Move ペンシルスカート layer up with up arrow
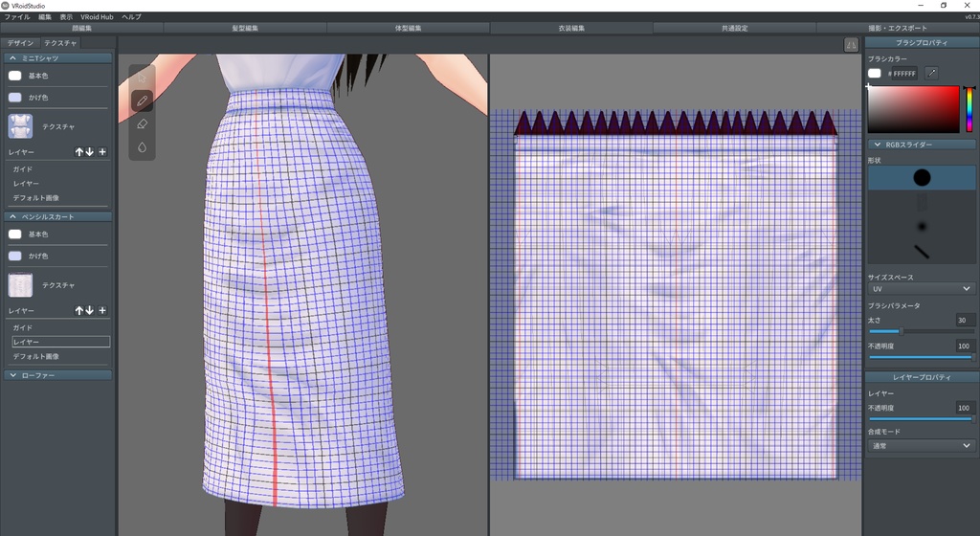The image size is (980, 536). (x=78, y=310)
